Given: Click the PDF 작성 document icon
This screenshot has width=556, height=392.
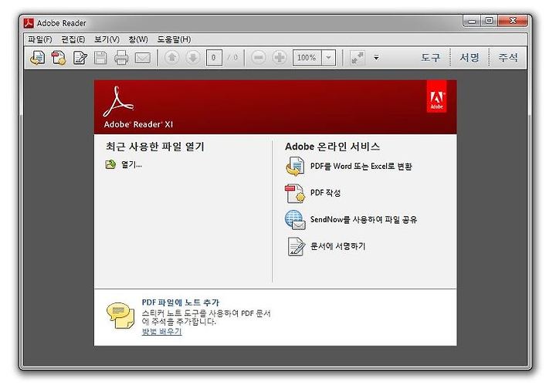Looking at the screenshot, I should point(295,193).
